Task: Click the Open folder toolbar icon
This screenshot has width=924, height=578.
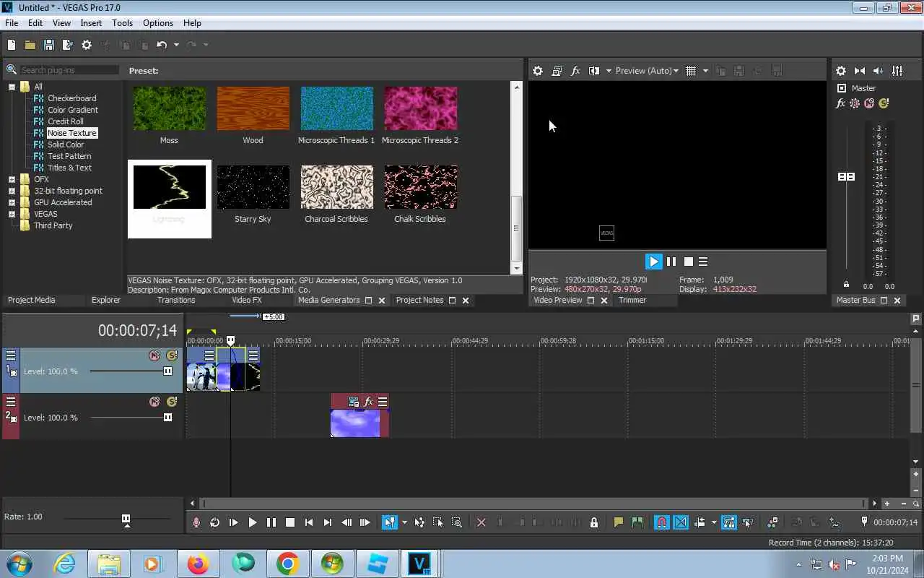Action: (x=30, y=45)
